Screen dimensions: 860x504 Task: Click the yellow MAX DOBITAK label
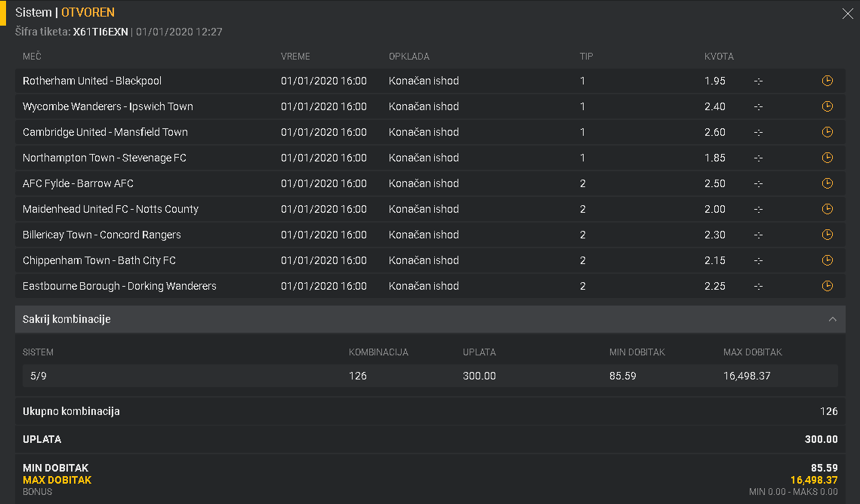[57, 480]
